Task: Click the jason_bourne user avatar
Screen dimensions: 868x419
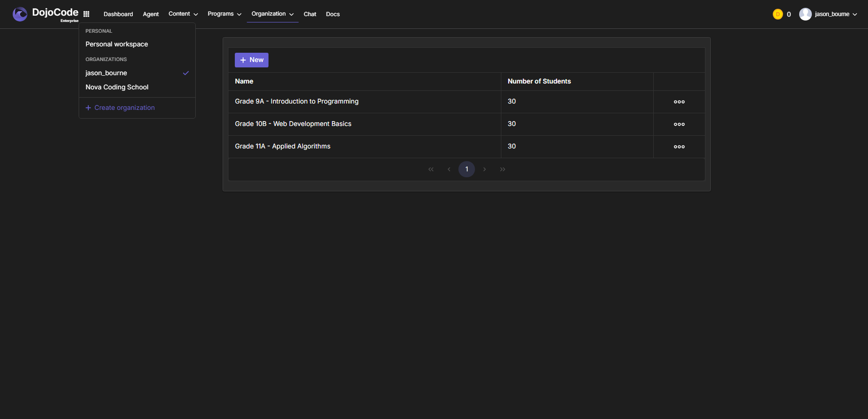Action: 805,14
